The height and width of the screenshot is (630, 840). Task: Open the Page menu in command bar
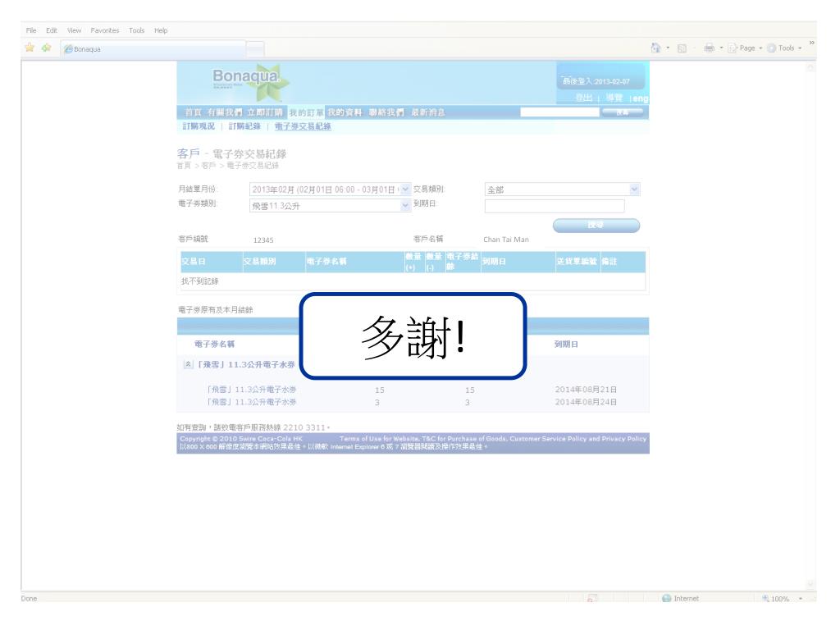coord(745,48)
